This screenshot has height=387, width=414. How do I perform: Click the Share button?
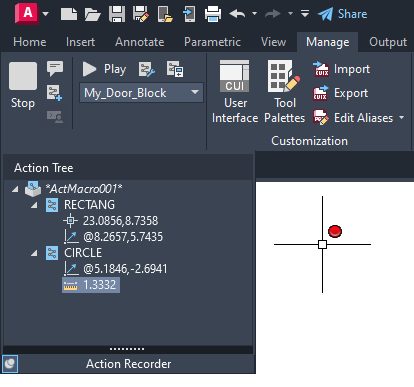(x=343, y=14)
